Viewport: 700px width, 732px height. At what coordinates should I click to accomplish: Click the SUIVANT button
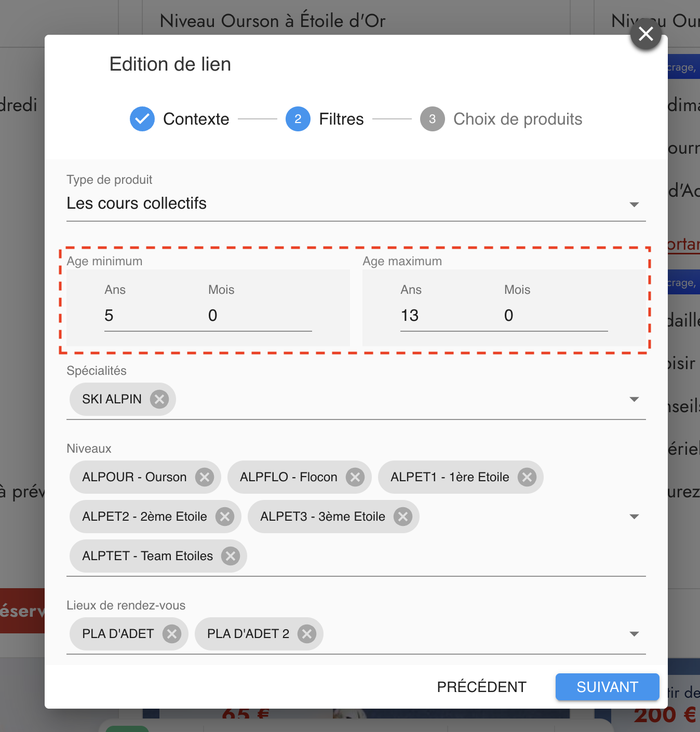click(x=607, y=687)
